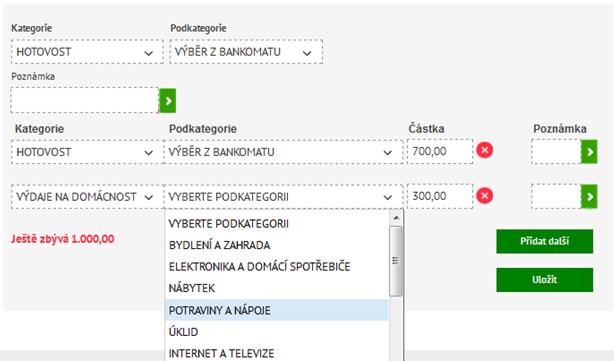Click the Přidat další button

pyautogui.click(x=544, y=241)
